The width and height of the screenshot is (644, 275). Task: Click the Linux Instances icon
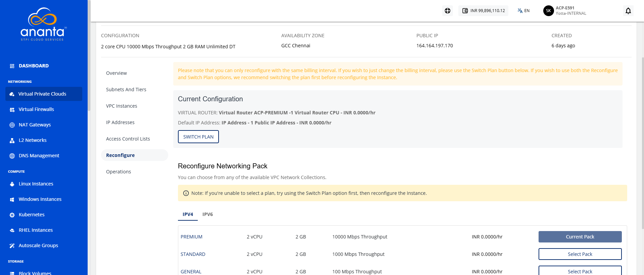(x=12, y=184)
